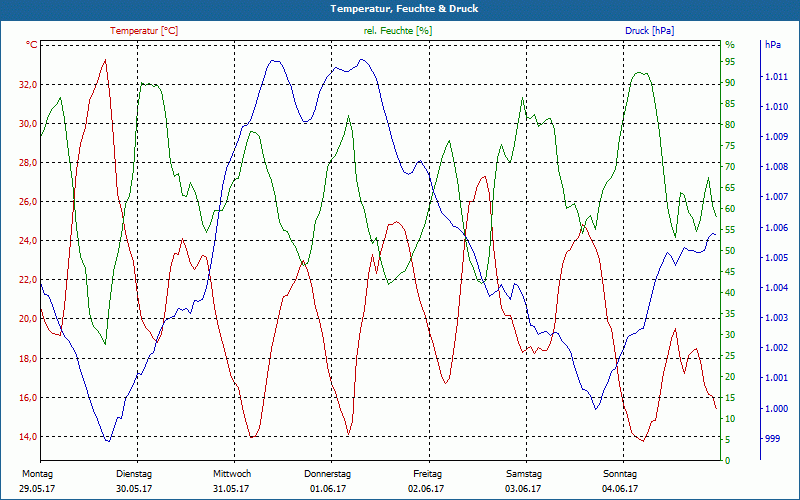Click the 1.006 pressure axis value
The height and width of the screenshot is (500, 800).
click(776, 228)
